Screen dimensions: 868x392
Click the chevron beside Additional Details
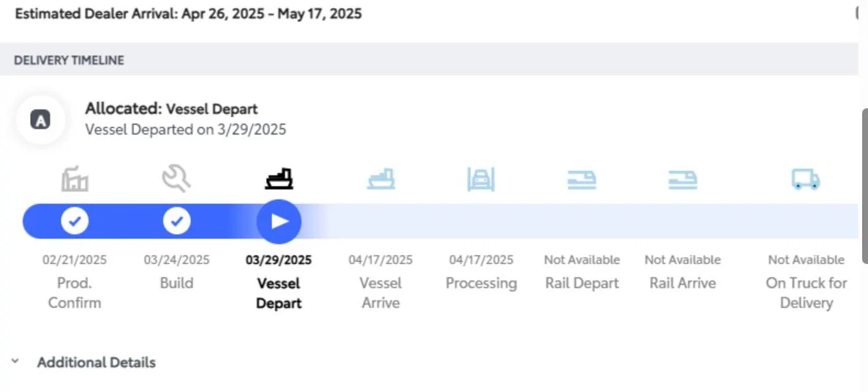(x=15, y=361)
